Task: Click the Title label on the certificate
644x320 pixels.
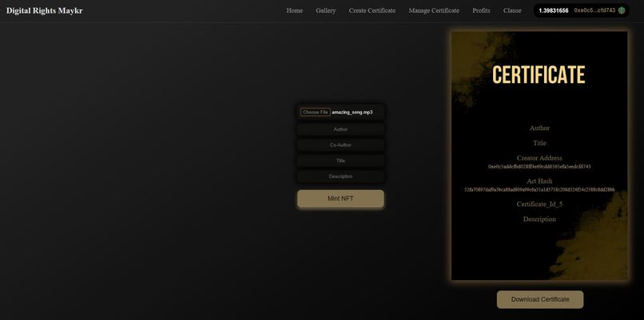Action: coord(539,143)
